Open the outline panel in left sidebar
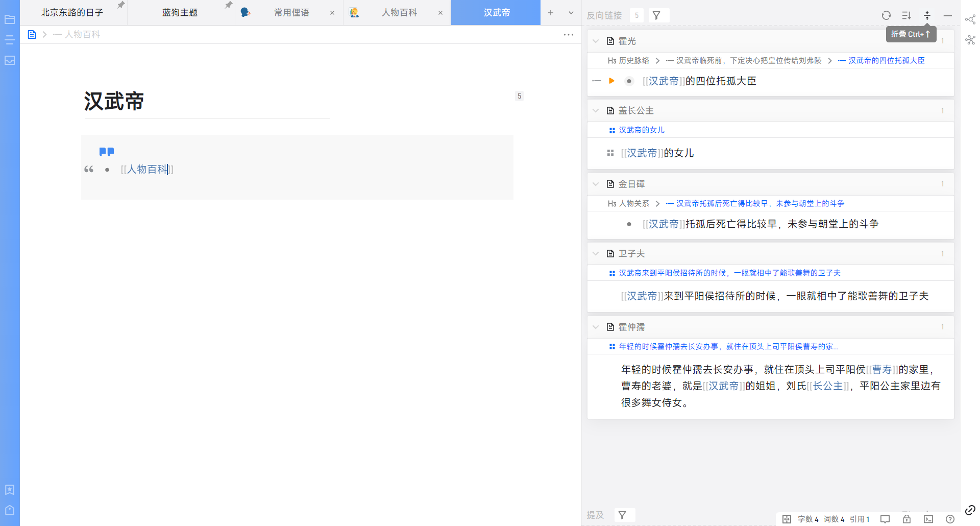Image resolution: width=980 pixels, height=526 pixels. point(10,40)
